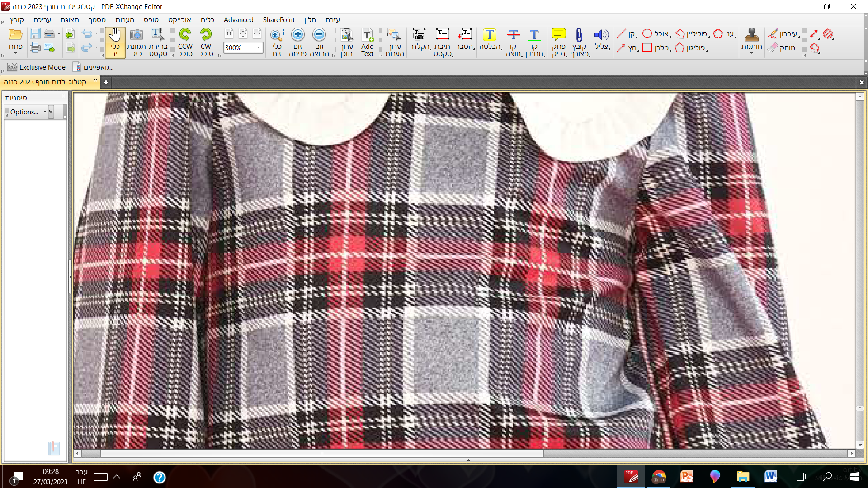Image resolution: width=868 pixels, height=488 pixels.
Task: Open the 300% zoom level dropdown
Action: (x=259, y=47)
